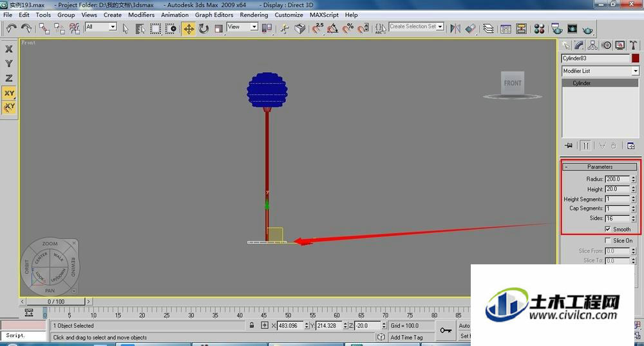Image resolution: width=644 pixels, height=346 pixels.
Task: Activate the Select and Move tool
Action: coord(189,29)
